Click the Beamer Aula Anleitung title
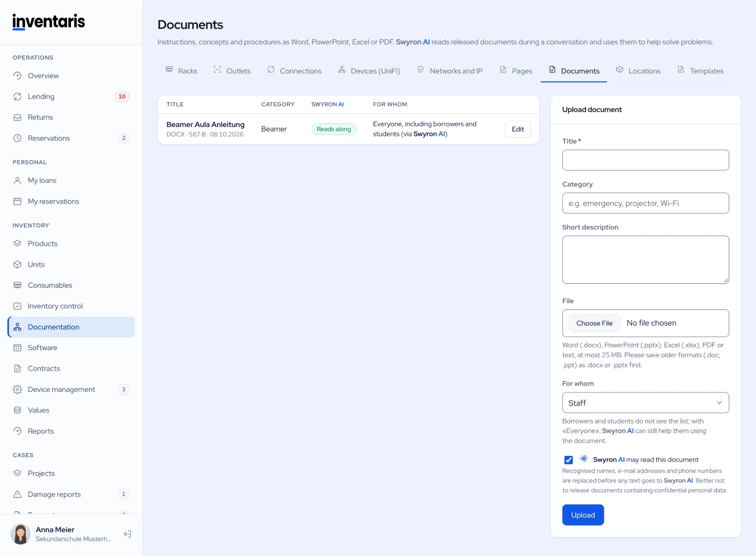Viewport: 756px width, 556px height. click(x=205, y=124)
